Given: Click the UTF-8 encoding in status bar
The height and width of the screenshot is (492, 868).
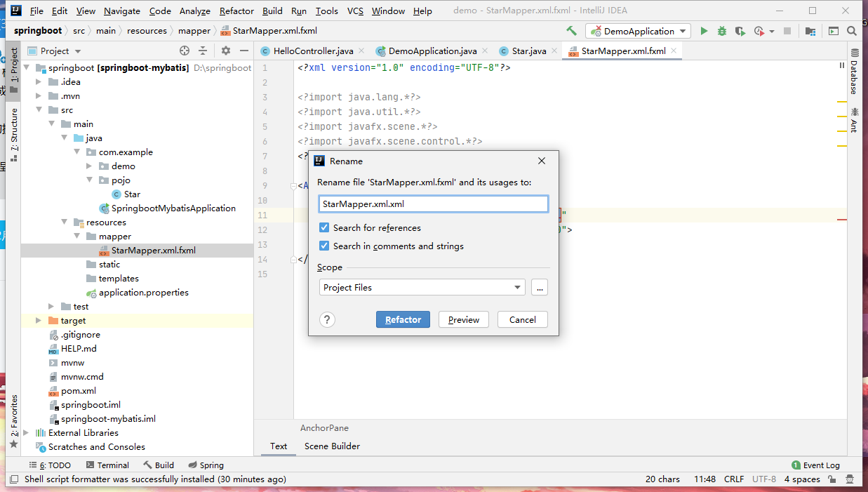Looking at the screenshot, I should pyautogui.click(x=764, y=479).
